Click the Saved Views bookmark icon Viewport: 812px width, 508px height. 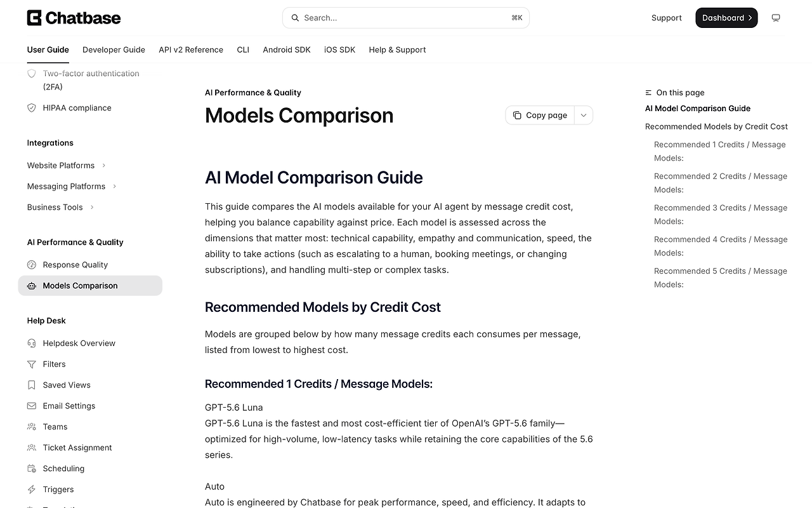click(x=32, y=385)
